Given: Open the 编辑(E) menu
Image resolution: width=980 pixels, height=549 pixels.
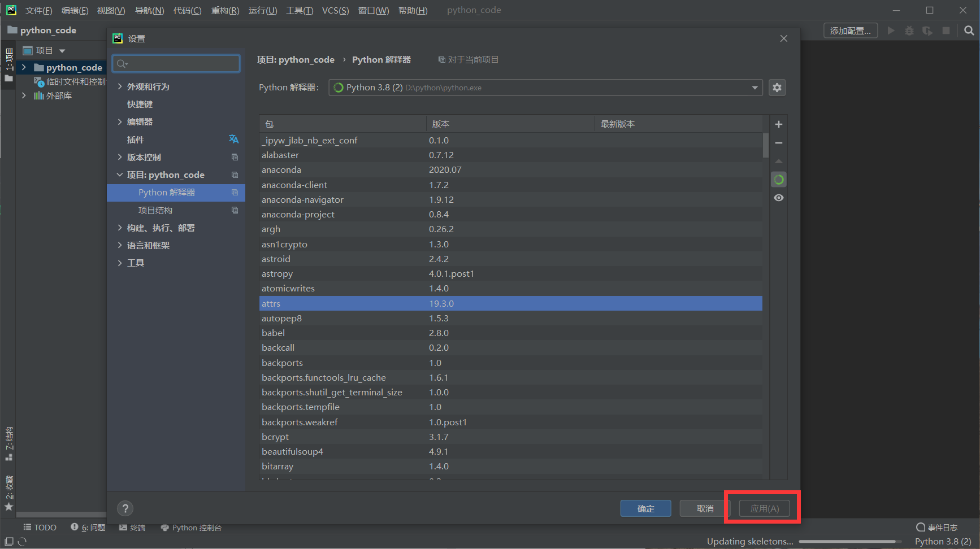Looking at the screenshot, I should (75, 10).
